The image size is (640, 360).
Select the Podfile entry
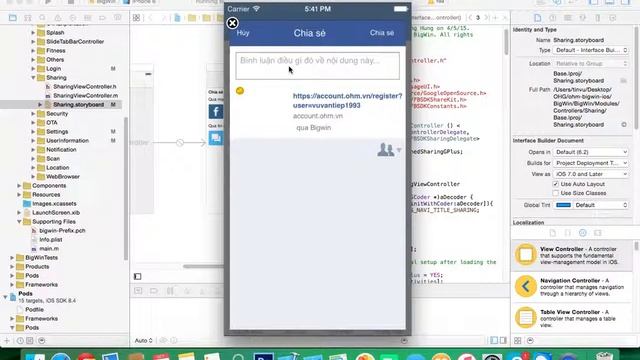click(34, 309)
